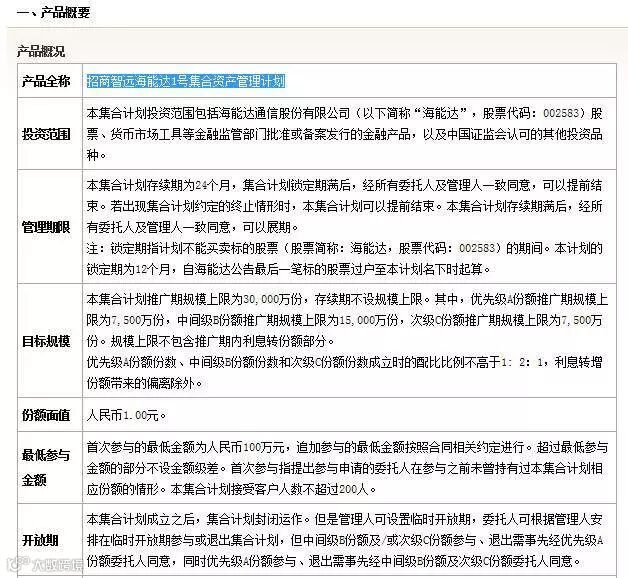Click the highlighted 招商智远海能达1号集合资产管理计划 name

[x=186, y=81]
